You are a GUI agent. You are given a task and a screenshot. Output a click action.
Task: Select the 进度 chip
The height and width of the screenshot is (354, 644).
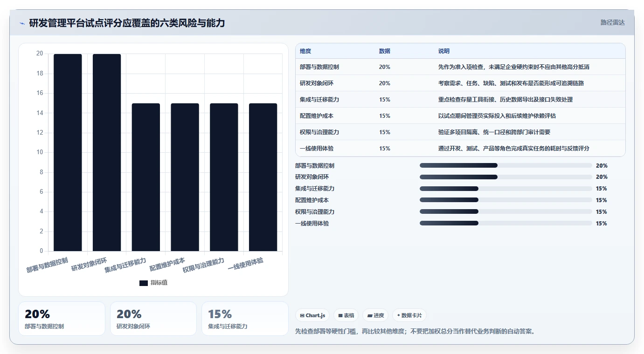click(375, 315)
